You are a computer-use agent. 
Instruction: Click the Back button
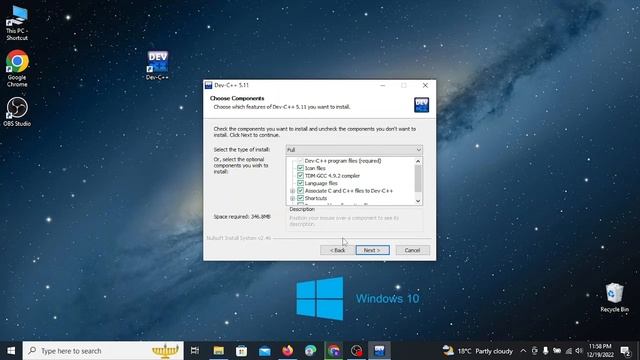click(x=338, y=250)
